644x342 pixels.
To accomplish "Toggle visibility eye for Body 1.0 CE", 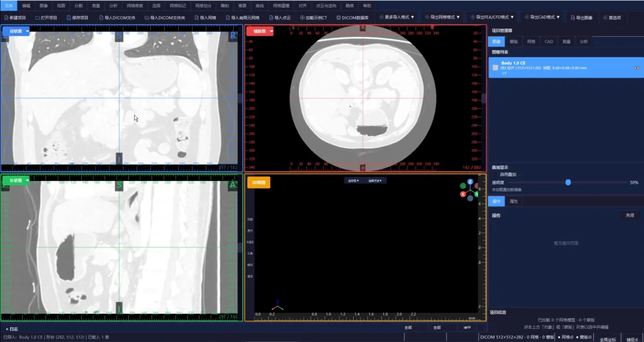I will click(637, 68).
